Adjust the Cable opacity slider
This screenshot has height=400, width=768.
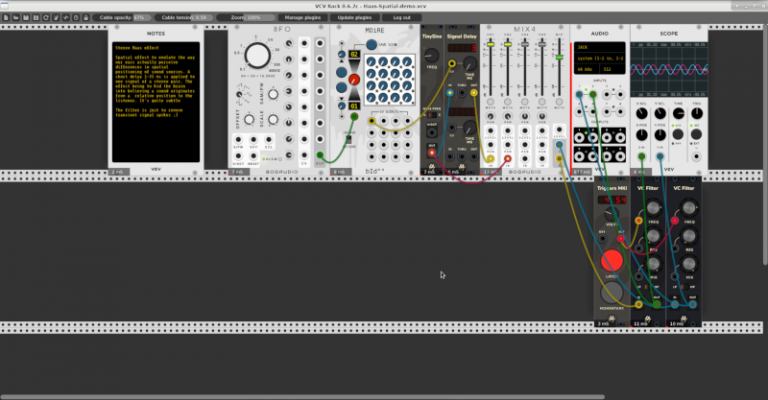point(122,18)
